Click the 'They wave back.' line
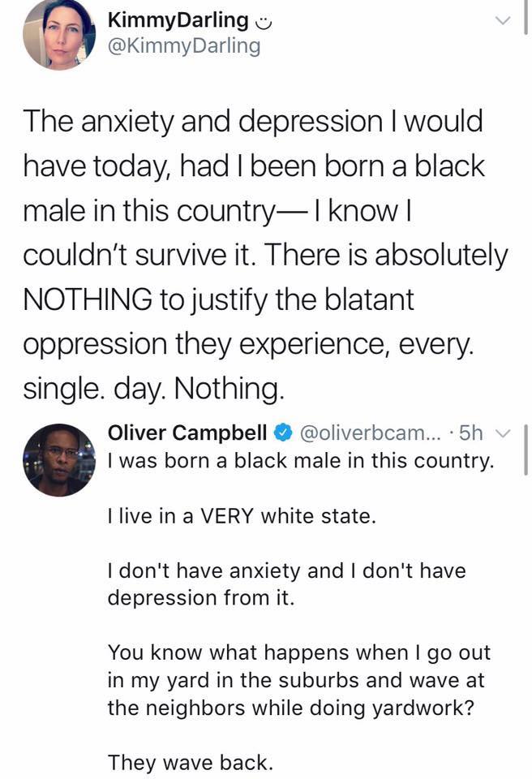This screenshot has width=532, height=779. 191,763
